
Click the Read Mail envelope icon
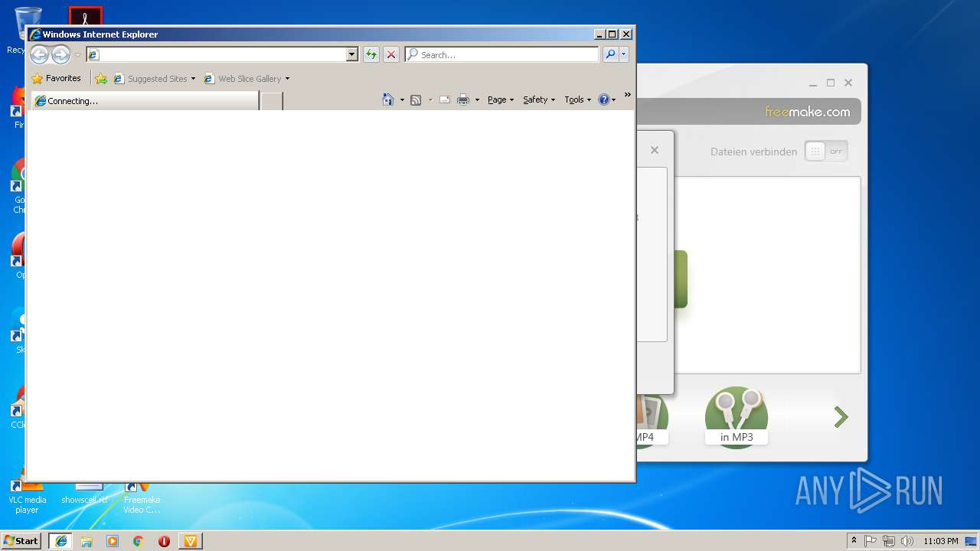(x=444, y=99)
